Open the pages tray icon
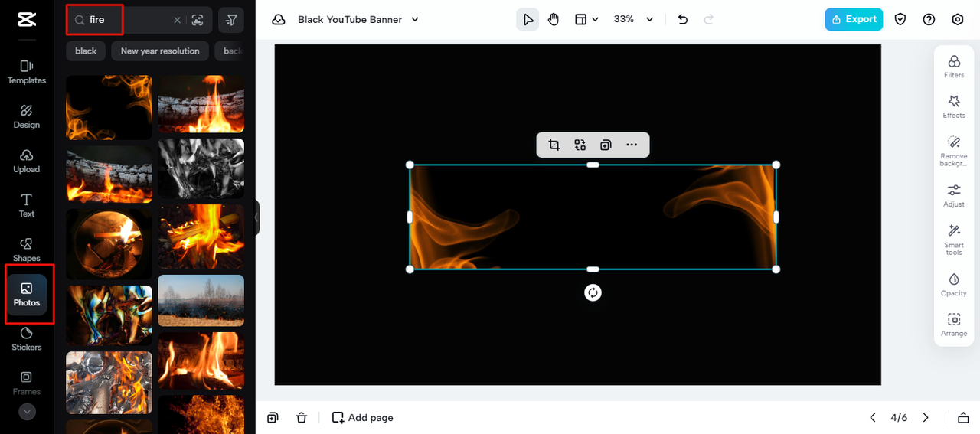 coord(963,417)
